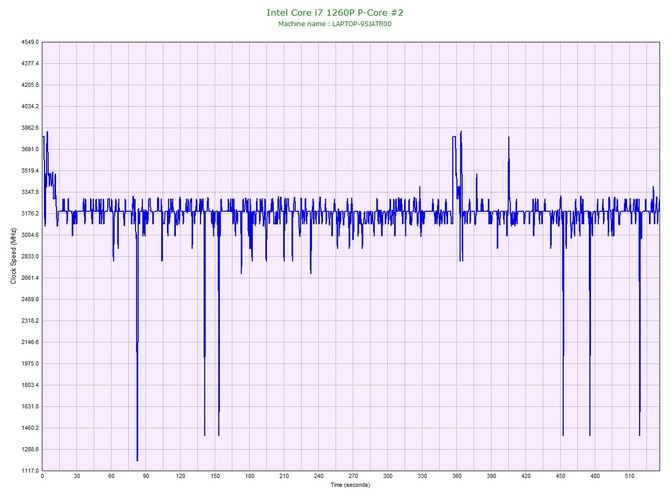Select the "1288.6" y-axis value

(30, 449)
